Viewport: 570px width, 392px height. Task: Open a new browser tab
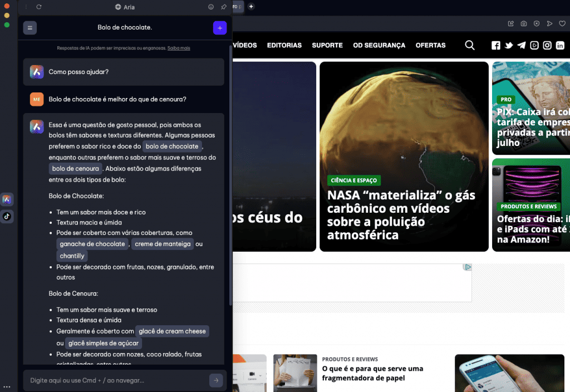(x=251, y=7)
